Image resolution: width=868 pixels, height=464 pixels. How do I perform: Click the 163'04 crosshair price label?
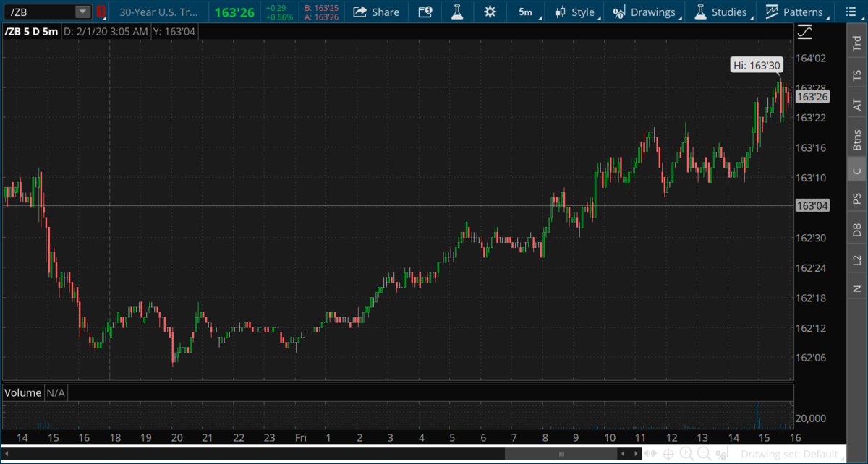click(x=812, y=206)
